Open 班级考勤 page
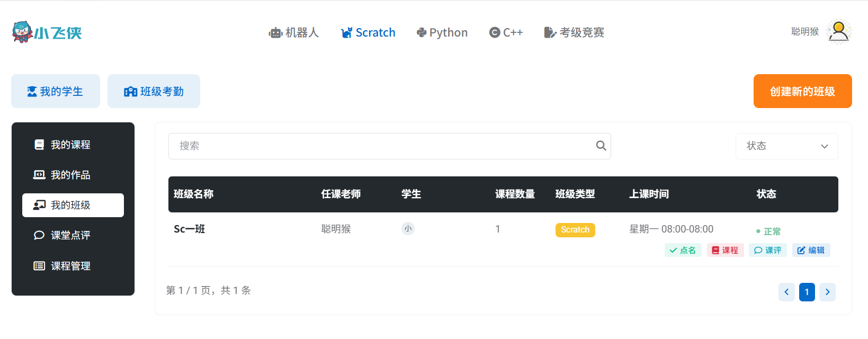The height and width of the screenshot is (339, 868). tap(154, 91)
